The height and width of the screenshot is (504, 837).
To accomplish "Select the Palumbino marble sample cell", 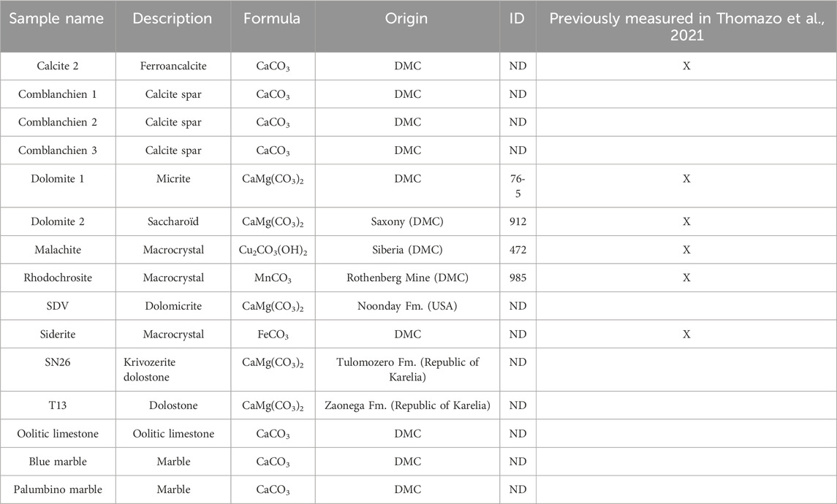I will pyautogui.click(x=58, y=489).
